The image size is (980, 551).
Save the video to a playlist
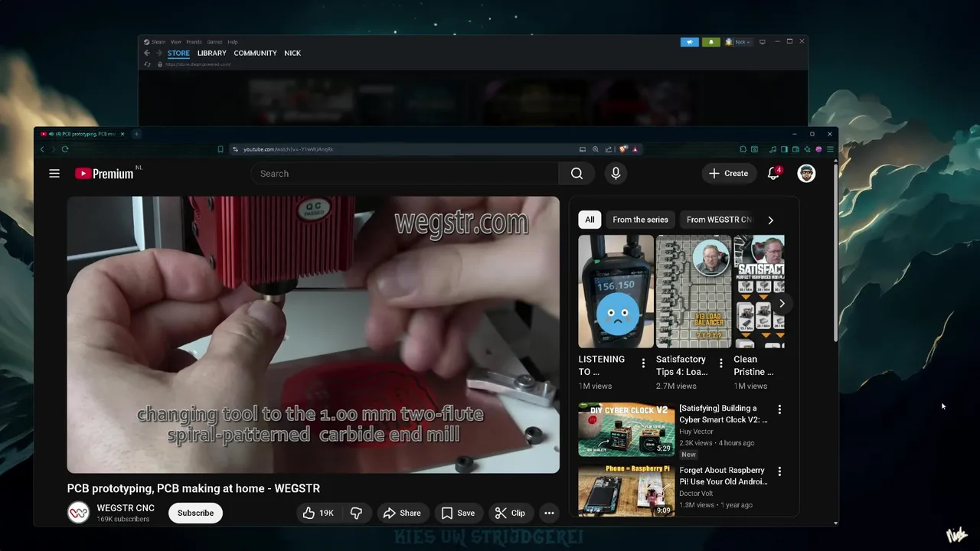[458, 514]
